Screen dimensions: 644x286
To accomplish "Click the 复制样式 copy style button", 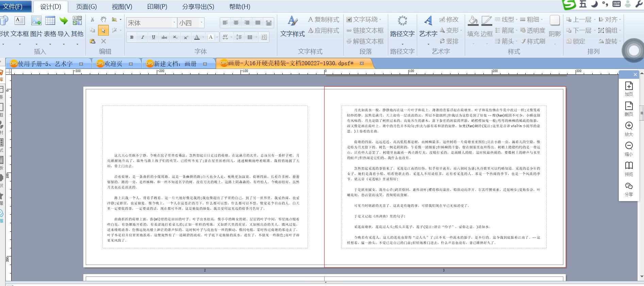I will [324, 19].
